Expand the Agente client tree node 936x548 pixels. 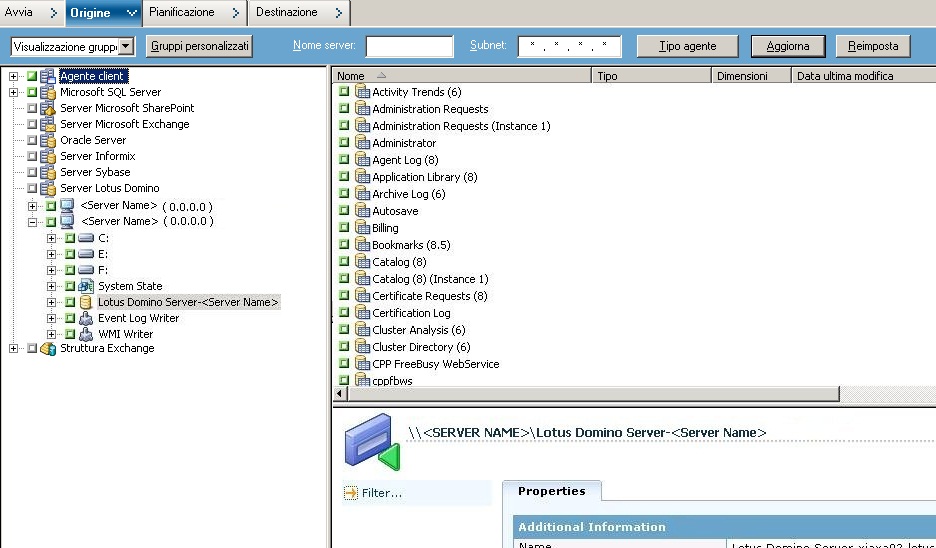coord(13,76)
